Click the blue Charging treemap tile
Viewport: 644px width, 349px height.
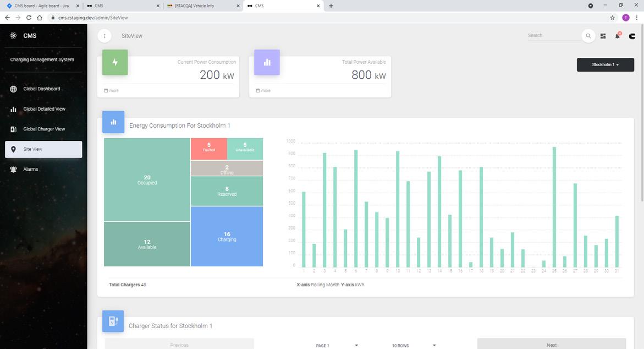[x=227, y=236]
